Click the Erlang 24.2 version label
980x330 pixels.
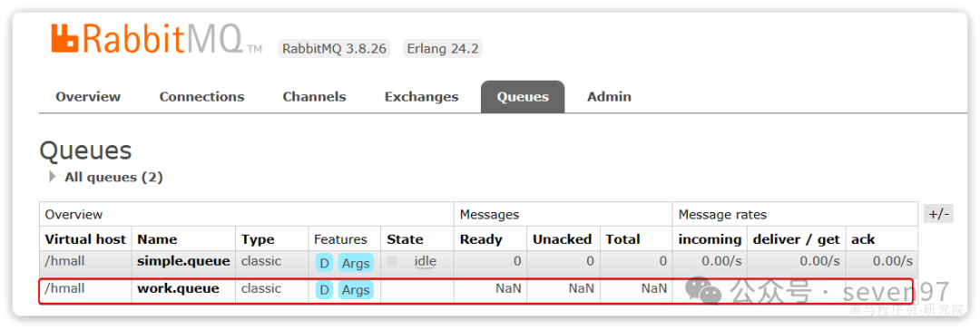click(443, 49)
